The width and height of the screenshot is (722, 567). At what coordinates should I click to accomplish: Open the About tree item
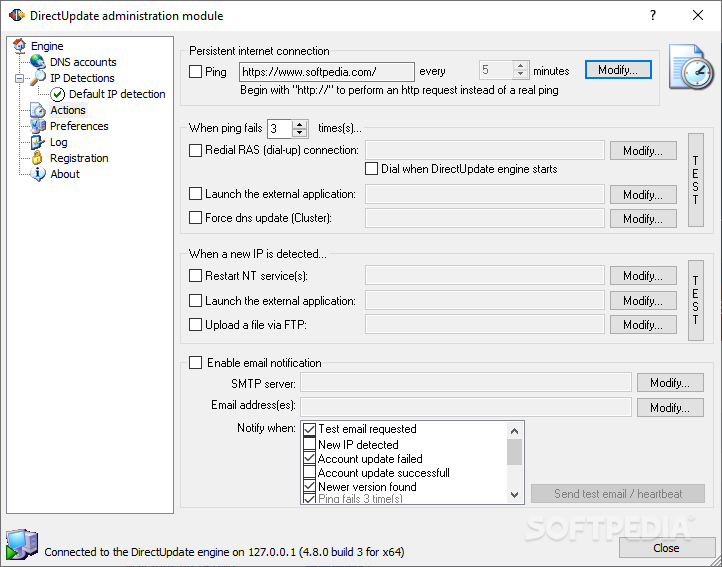pos(65,174)
